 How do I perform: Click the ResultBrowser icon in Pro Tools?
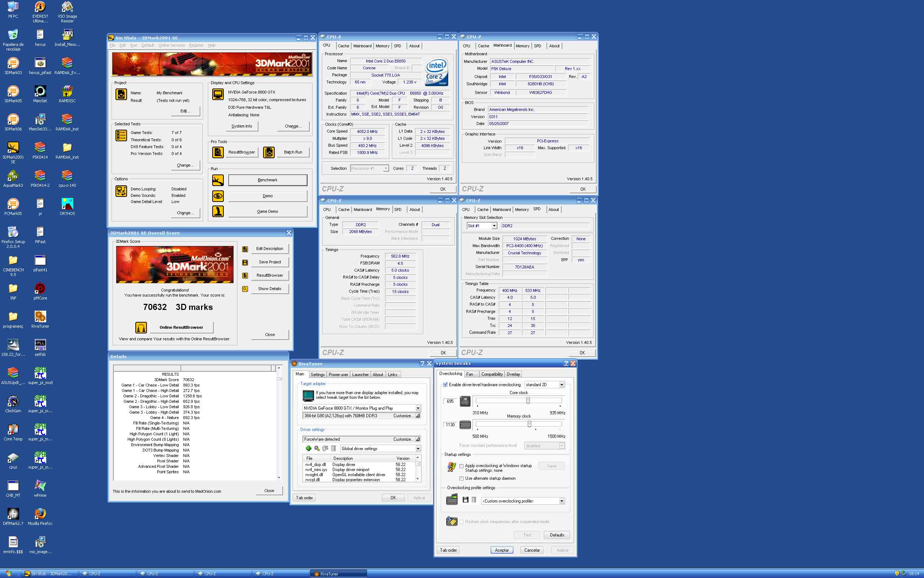coord(218,152)
